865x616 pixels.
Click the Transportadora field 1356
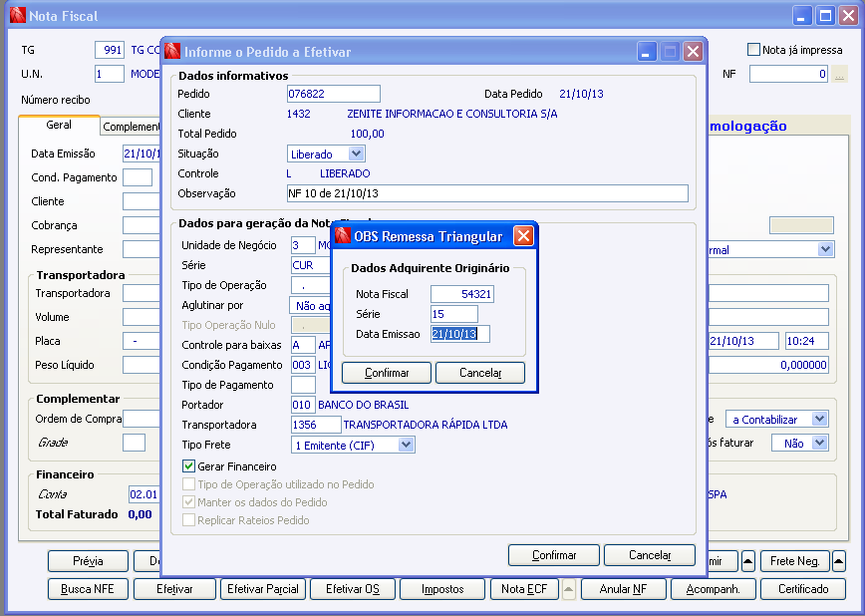pyautogui.click(x=316, y=425)
